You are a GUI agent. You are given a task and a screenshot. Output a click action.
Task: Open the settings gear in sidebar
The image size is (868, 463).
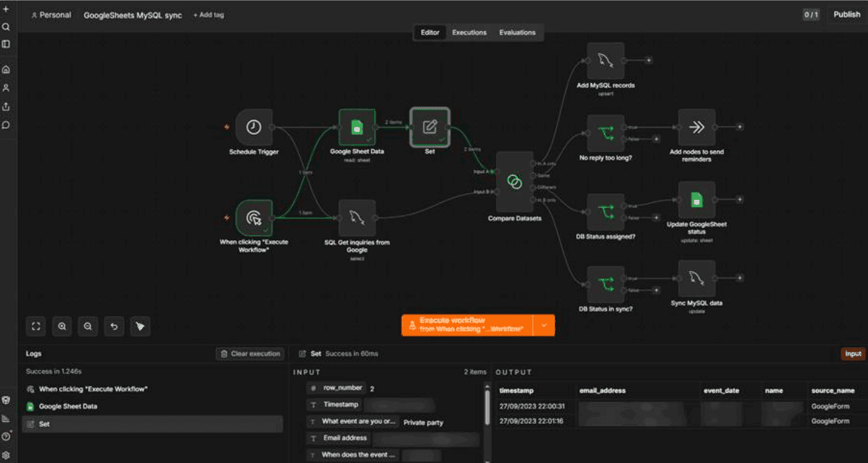click(6, 455)
